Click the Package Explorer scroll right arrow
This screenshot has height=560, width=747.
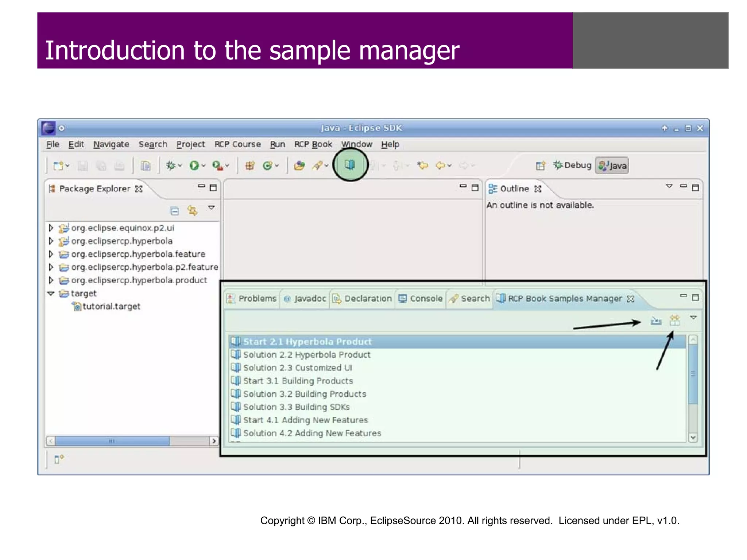click(214, 441)
